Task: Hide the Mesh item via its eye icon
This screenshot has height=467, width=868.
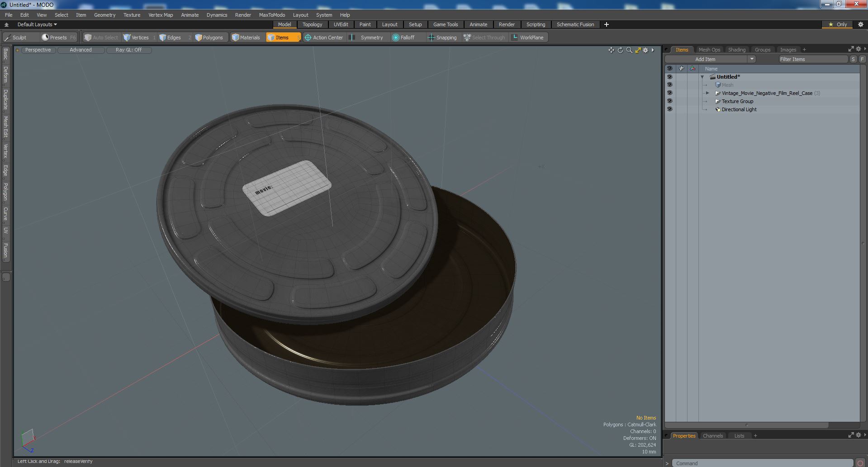Action: coord(669,85)
